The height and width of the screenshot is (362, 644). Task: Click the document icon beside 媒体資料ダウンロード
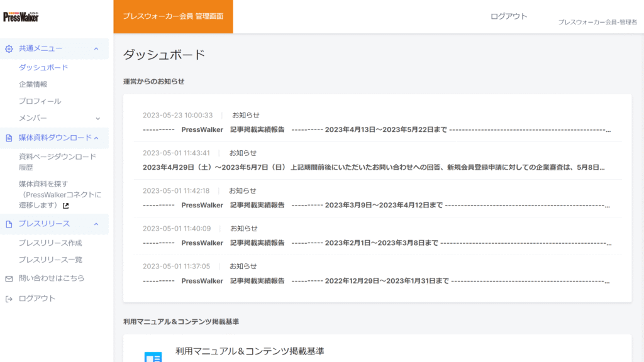click(8, 138)
